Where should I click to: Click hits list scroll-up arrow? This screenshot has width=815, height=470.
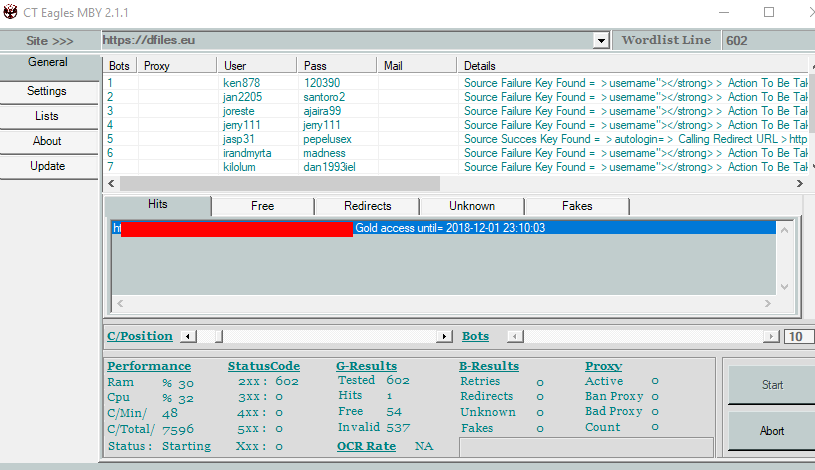point(785,230)
